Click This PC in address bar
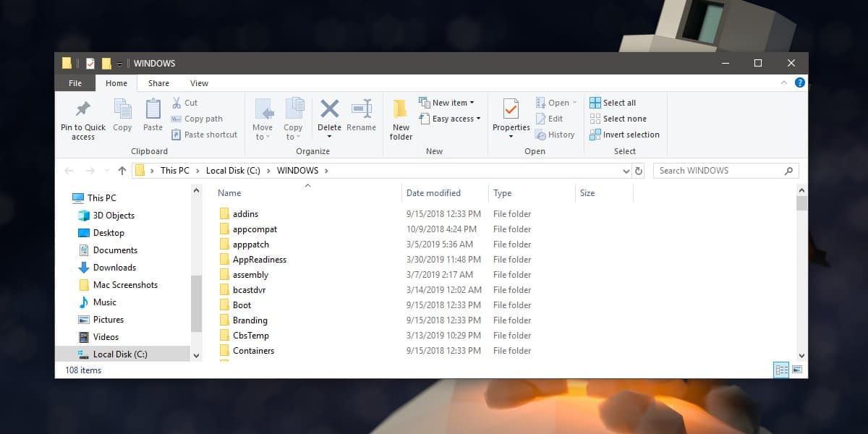The image size is (868, 434). (x=174, y=171)
